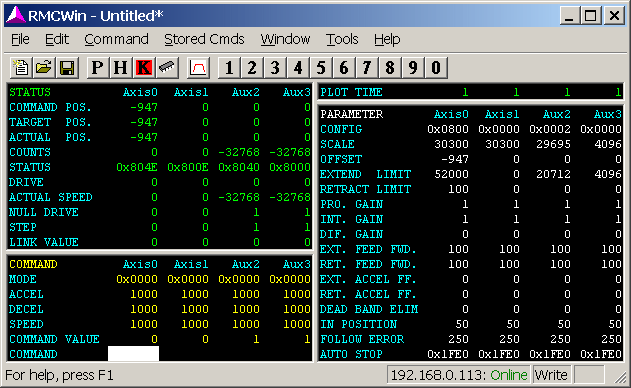Select Axis0 RETRACT LIMIT value 100

pyautogui.click(x=458, y=189)
